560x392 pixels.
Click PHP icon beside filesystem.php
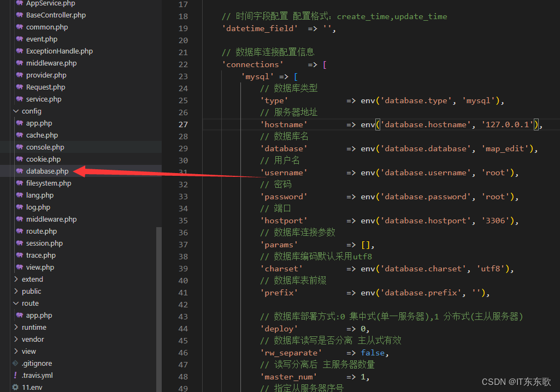pyautogui.click(x=20, y=183)
